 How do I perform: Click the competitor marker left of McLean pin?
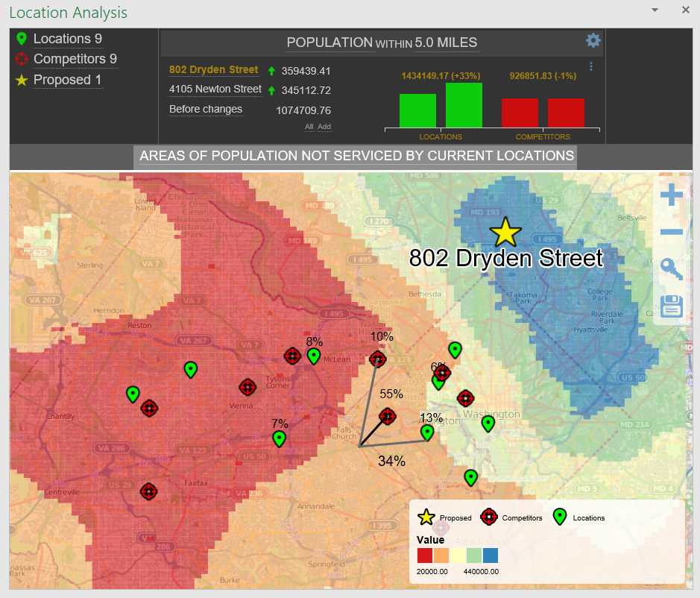coord(292,356)
